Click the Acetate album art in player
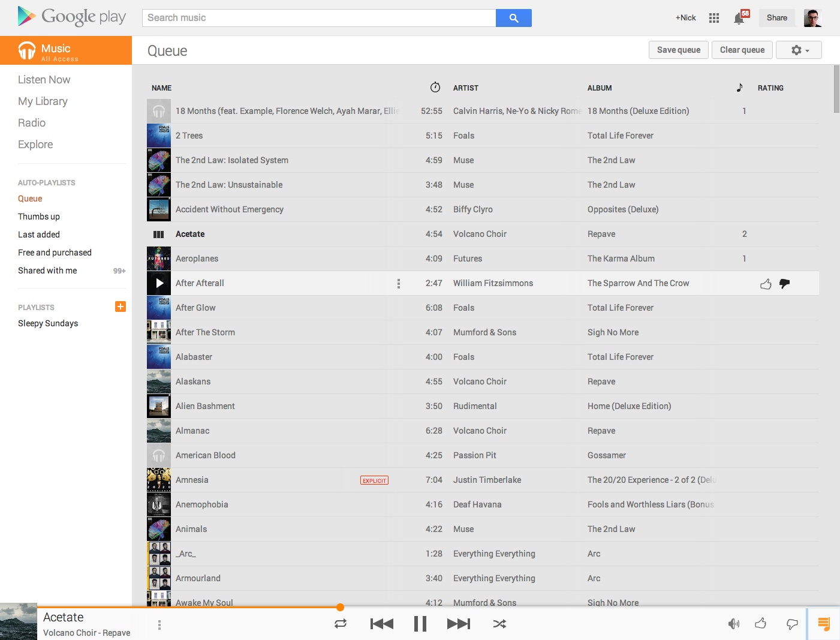 (x=19, y=621)
